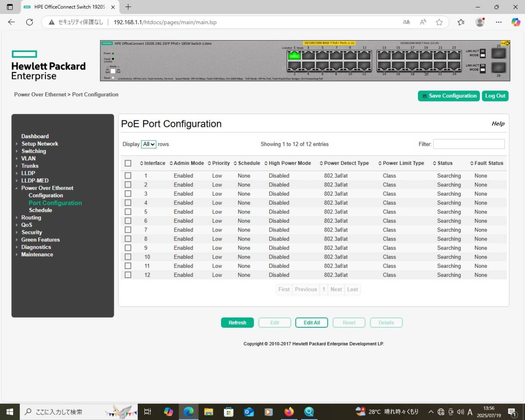This screenshot has height=420, width=525.
Task: Select the checkbox for interface 1
Action: point(128,175)
